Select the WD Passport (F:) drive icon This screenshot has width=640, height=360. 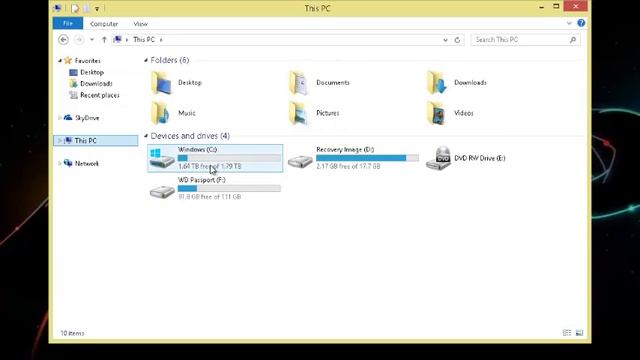pos(162,191)
